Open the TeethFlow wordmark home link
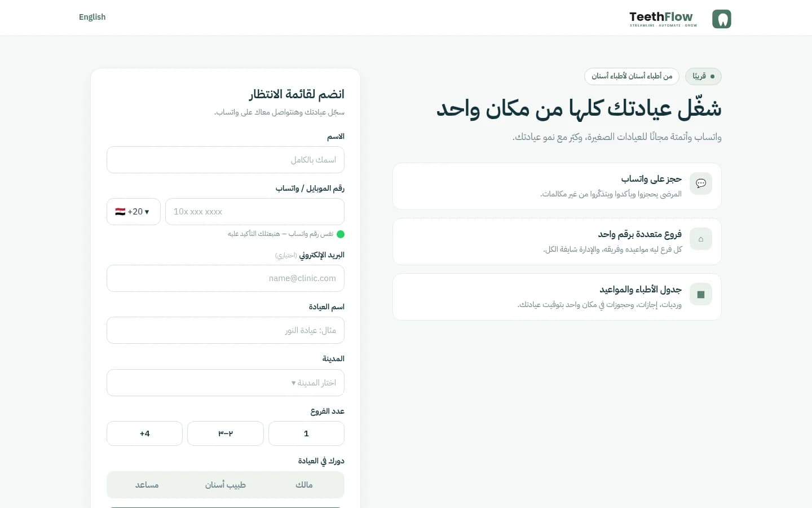Viewport: 812px width, 508px height. [663, 19]
